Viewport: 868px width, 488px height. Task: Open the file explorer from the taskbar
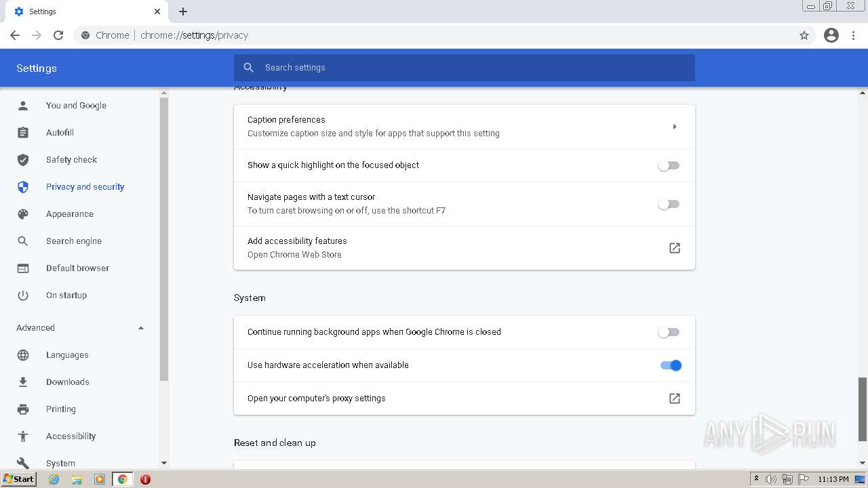point(77,479)
